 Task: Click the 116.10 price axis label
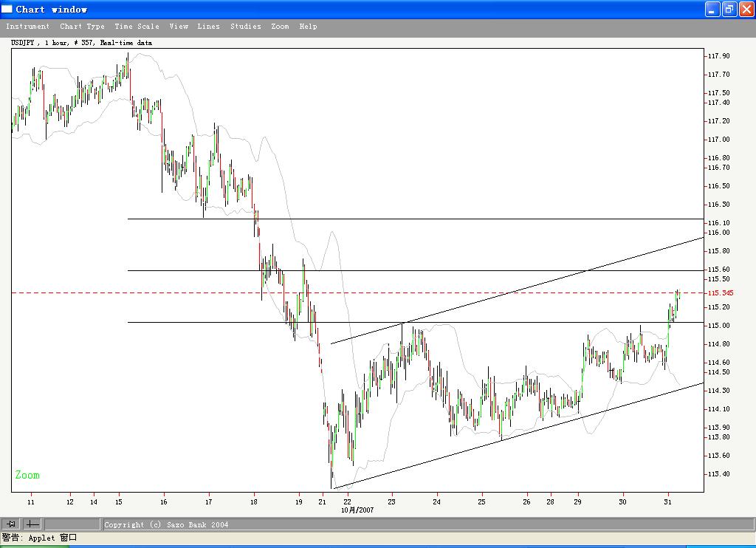point(719,223)
